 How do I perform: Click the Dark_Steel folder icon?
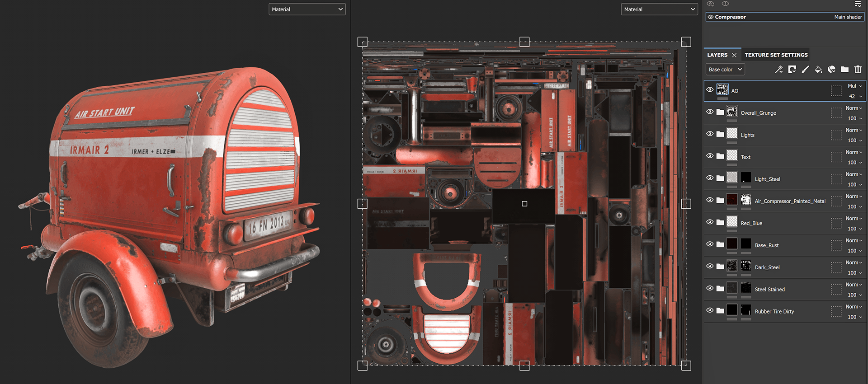[720, 267]
